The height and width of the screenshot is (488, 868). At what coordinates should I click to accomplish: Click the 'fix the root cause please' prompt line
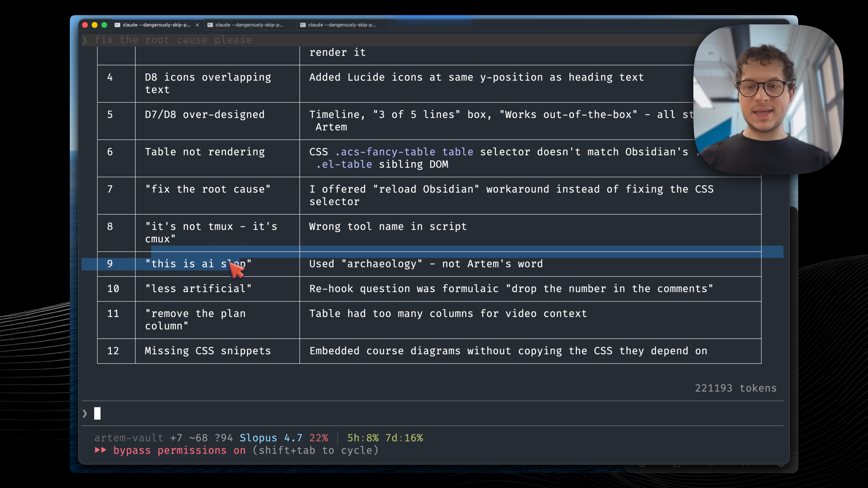click(x=173, y=40)
